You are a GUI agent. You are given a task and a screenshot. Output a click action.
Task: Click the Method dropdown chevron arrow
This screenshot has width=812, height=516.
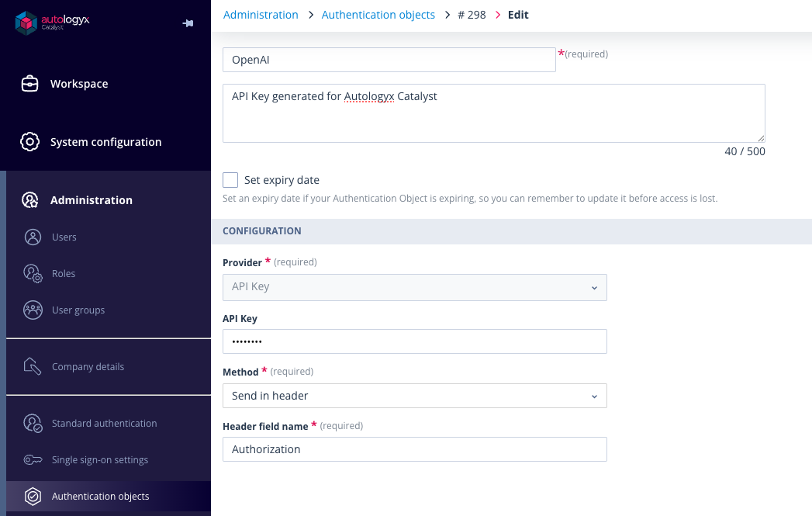click(x=594, y=397)
